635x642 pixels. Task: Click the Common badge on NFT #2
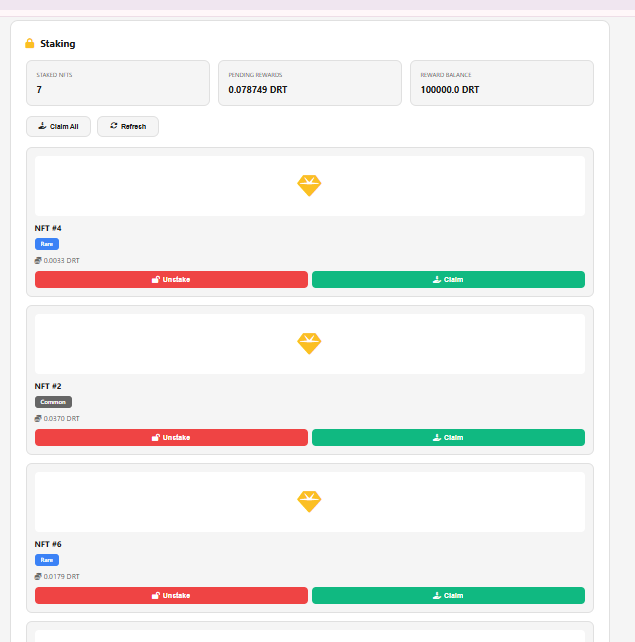pyautogui.click(x=53, y=402)
